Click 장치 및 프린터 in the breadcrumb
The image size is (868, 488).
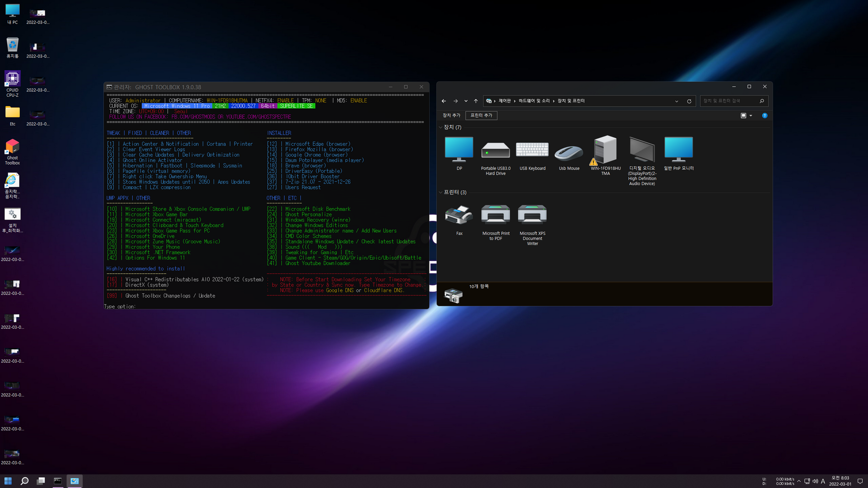(x=571, y=101)
